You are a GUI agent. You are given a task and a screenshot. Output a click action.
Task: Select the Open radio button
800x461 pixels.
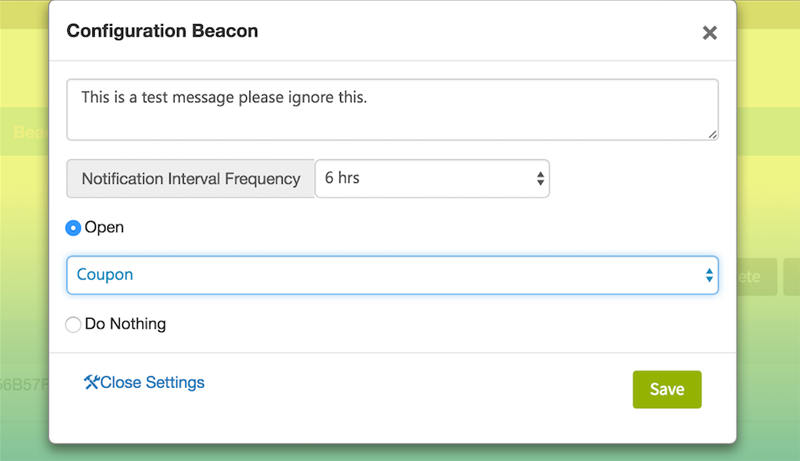point(73,228)
